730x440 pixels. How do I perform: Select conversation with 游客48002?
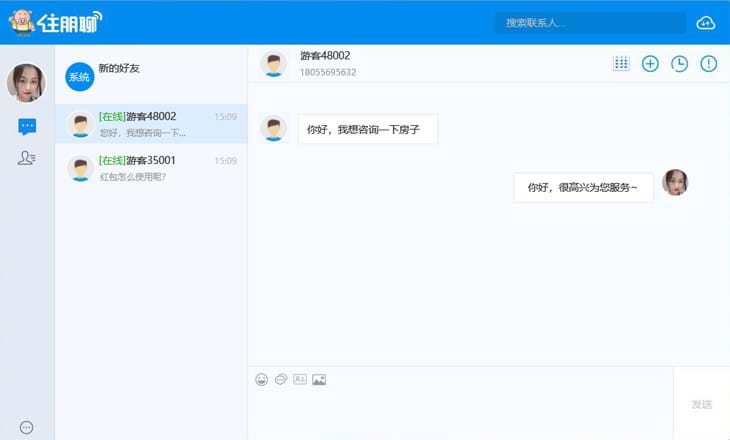(150, 124)
